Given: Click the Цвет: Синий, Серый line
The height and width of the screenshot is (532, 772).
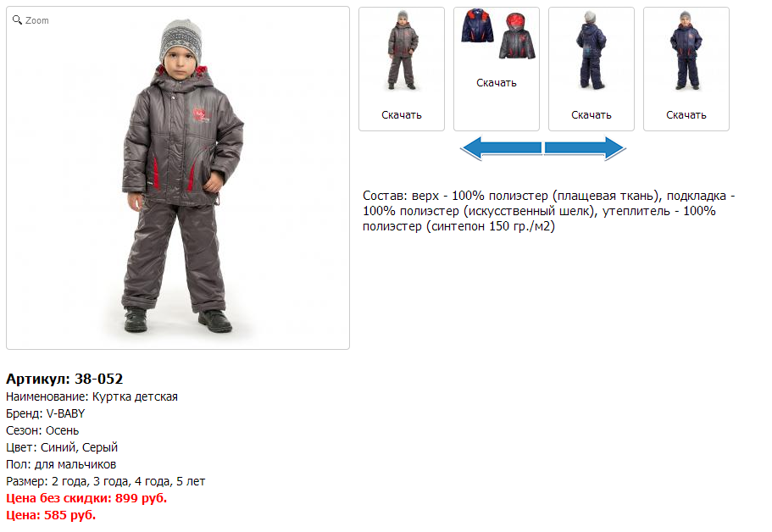Looking at the screenshot, I should tap(62, 447).
